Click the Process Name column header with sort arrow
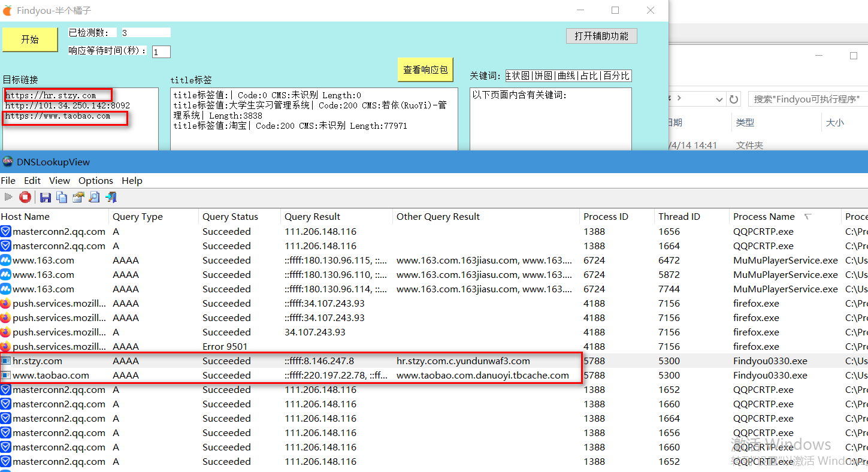The height and width of the screenshot is (472, 868). tap(785, 217)
